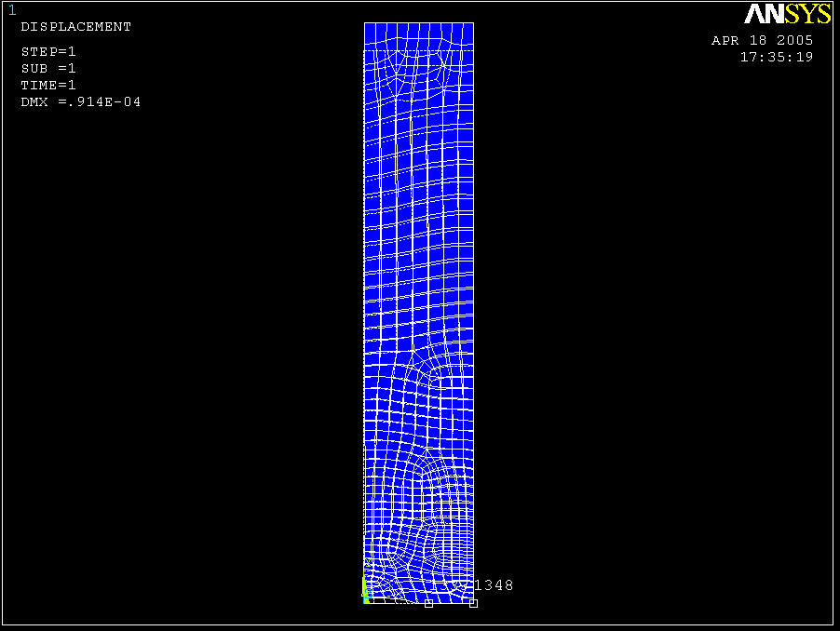Screen dimensions: 840x631
Task: Click the 17:35:19 time stamp
Action: click(x=777, y=58)
